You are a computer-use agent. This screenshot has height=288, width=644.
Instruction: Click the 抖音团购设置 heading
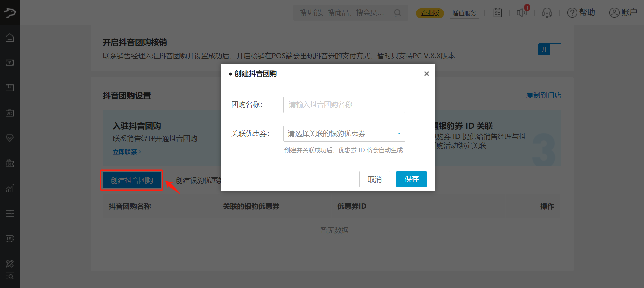pos(127,96)
